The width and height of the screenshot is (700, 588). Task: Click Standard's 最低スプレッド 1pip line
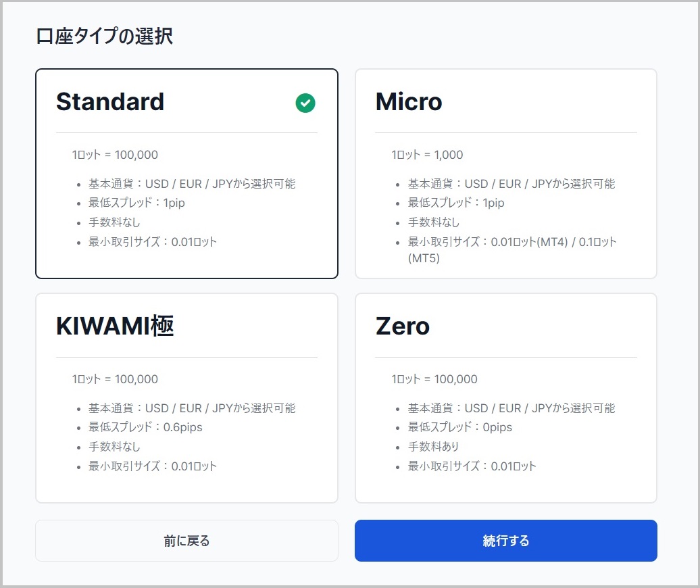pos(136,203)
